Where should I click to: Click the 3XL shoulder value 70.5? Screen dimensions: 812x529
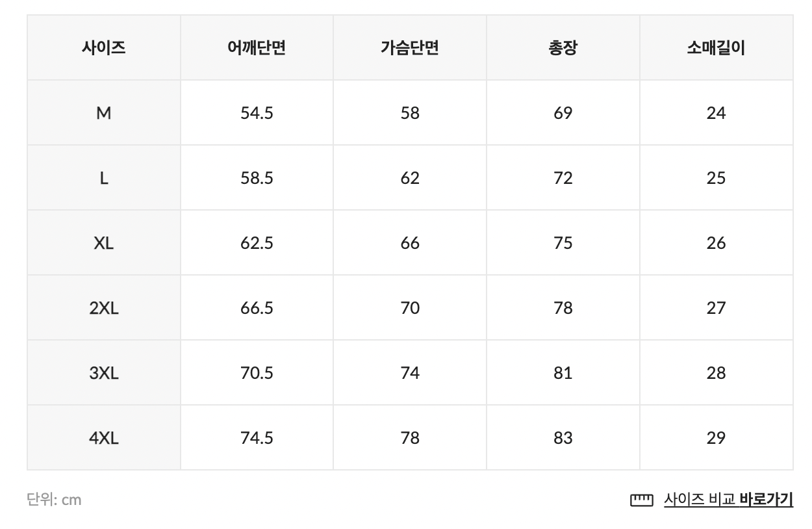point(257,373)
